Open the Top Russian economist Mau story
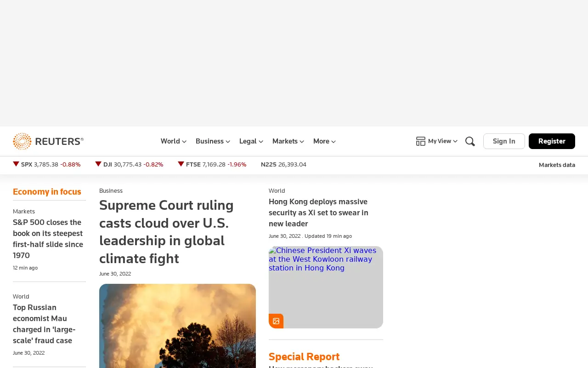Viewport: 588px width, 368px height. 44,324
